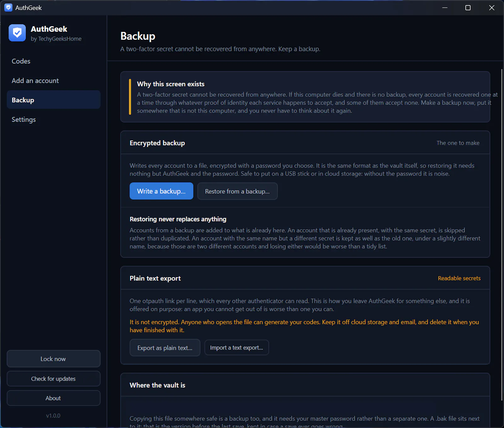Click the AuthGeek shield logo in sidebar
This screenshot has width=504, height=428.
17,33
